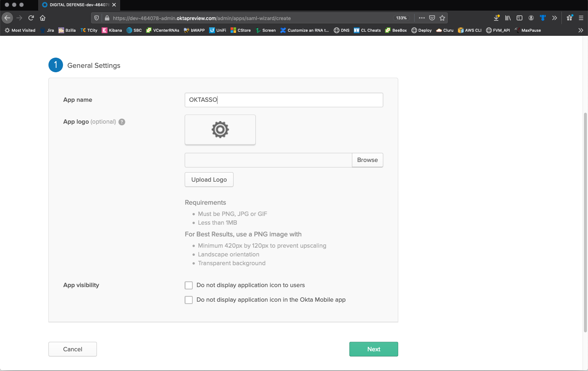
Task: Click the 133% zoom level indicator
Action: (x=401, y=18)
